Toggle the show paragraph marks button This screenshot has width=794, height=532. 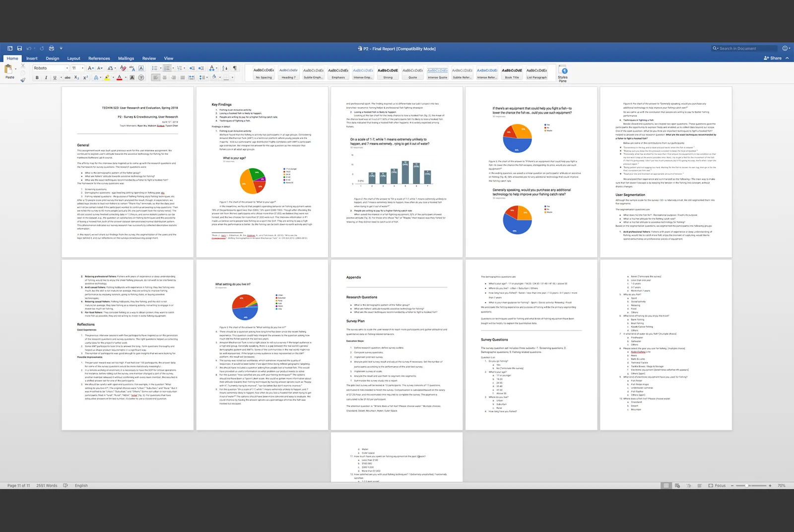[x=235, y=68]
